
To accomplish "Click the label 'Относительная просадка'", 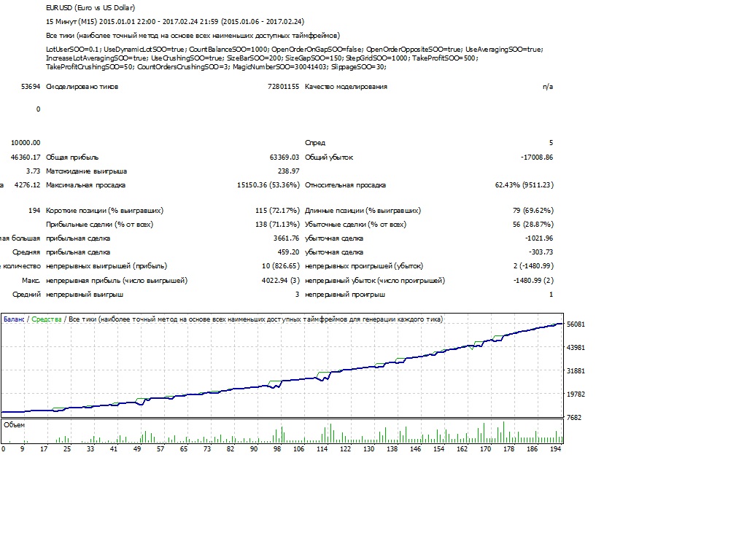I will (345, 184).
